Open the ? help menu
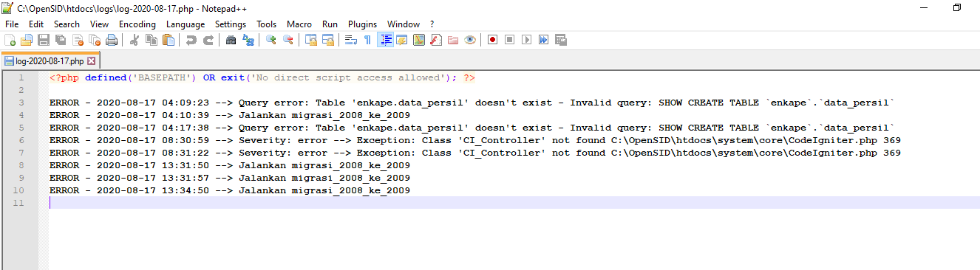This screenshot has width=980, height=270. [x=432, y=24]
